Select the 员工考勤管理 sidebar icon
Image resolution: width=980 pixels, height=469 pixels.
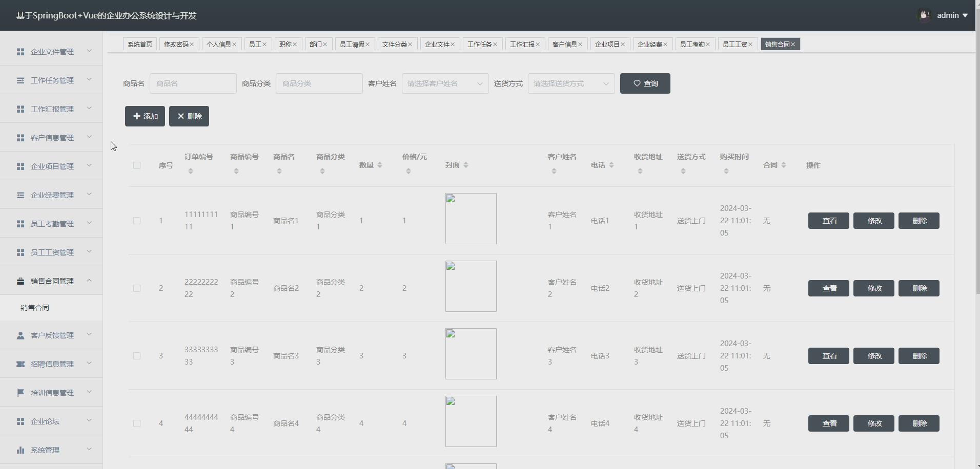pyautogui.click(x=20, y=223)
